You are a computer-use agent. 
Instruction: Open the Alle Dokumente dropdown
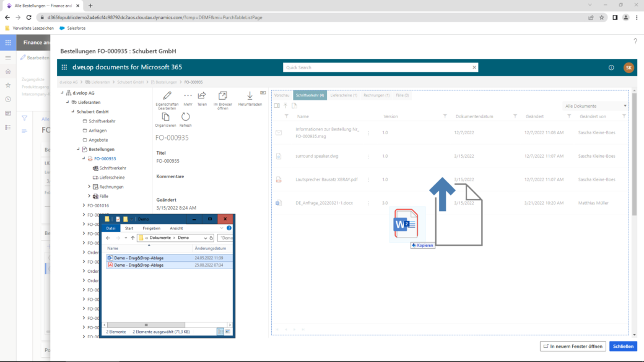coord(595,106)
